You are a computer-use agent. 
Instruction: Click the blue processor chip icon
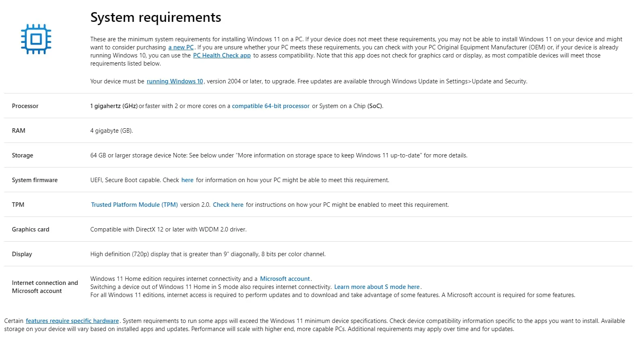pyautogui.click(x=36, y=39)
